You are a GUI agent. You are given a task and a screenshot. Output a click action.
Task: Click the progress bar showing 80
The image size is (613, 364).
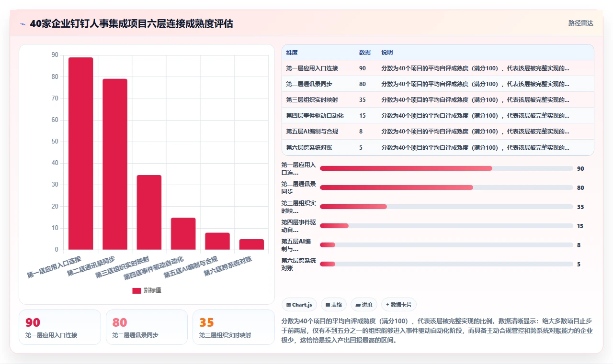point(446,188)
